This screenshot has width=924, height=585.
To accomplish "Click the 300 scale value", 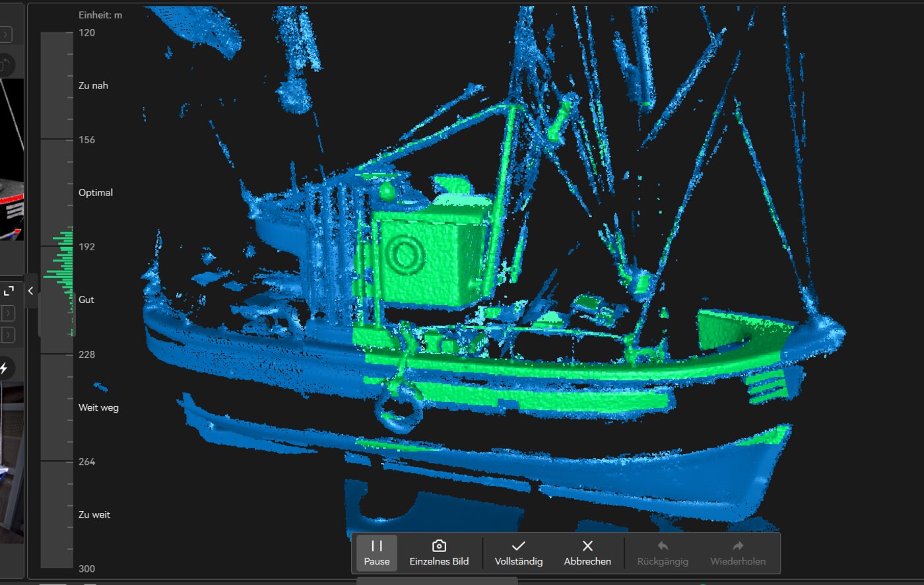I will click(x=86, y=568).
